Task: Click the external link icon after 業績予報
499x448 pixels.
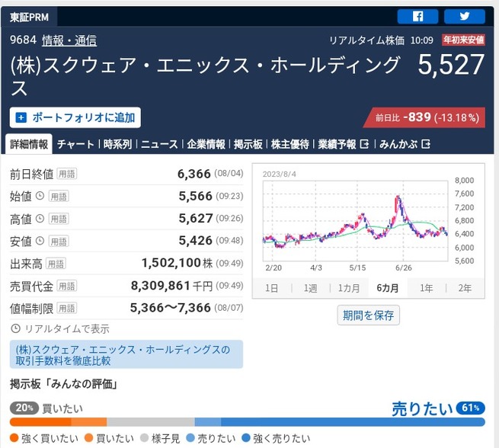Action: coord(364,145)
